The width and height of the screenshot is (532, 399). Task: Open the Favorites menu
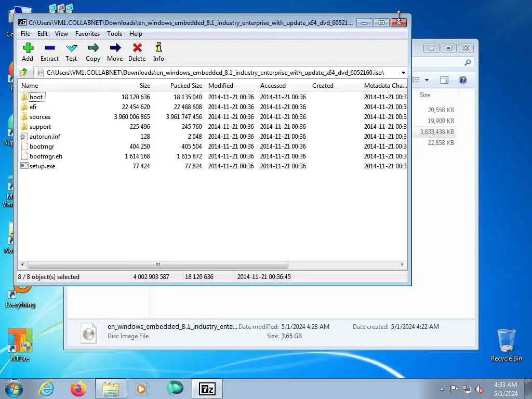87,34
